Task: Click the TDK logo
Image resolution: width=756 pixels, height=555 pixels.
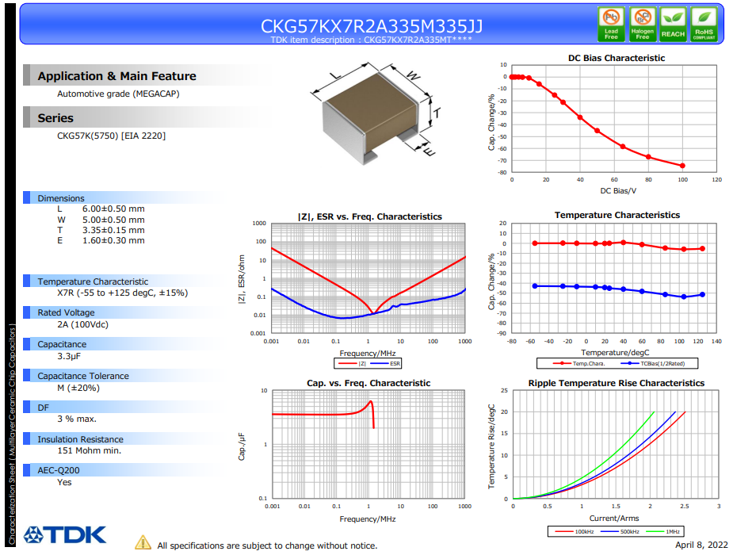Action: click(x=65, y=534)
